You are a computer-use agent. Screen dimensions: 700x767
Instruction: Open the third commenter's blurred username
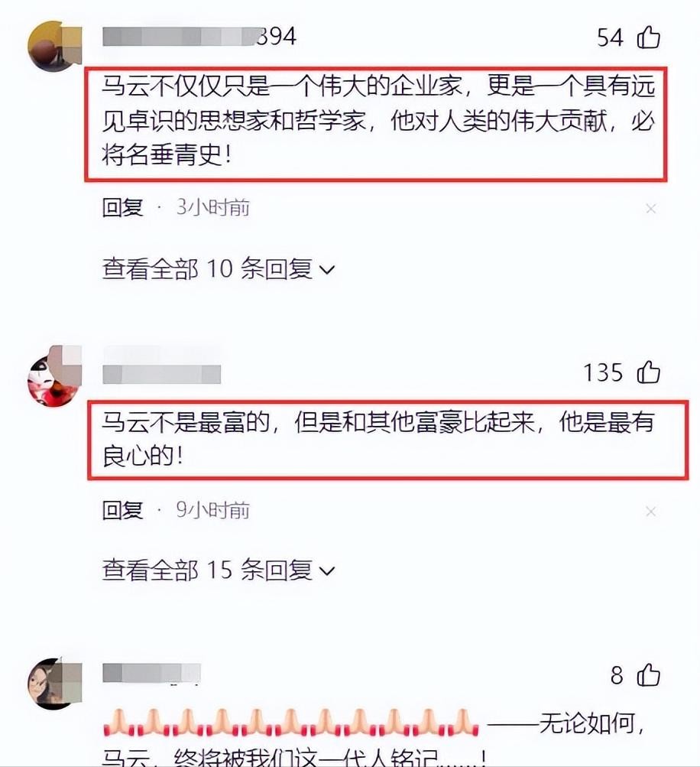tap(151, 673)
